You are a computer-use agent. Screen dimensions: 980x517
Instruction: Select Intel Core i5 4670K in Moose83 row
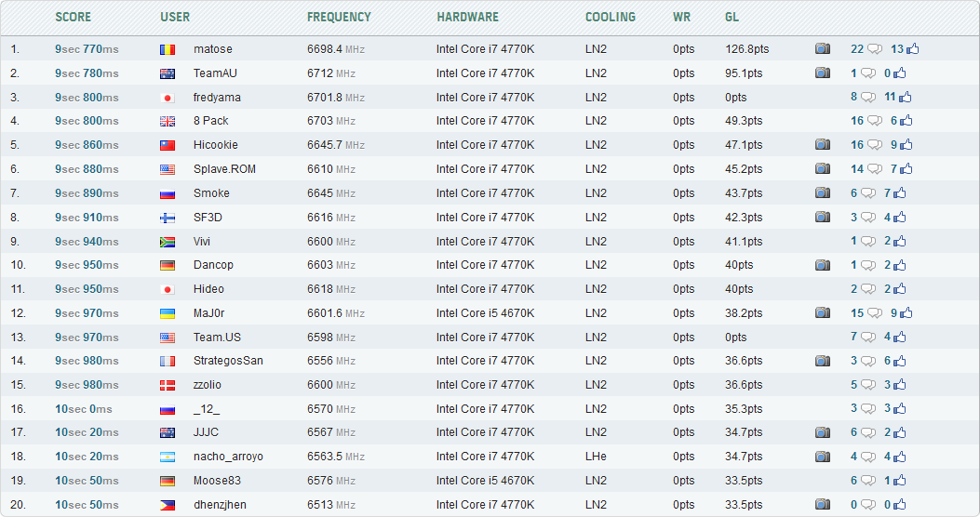tap(485, 480)
